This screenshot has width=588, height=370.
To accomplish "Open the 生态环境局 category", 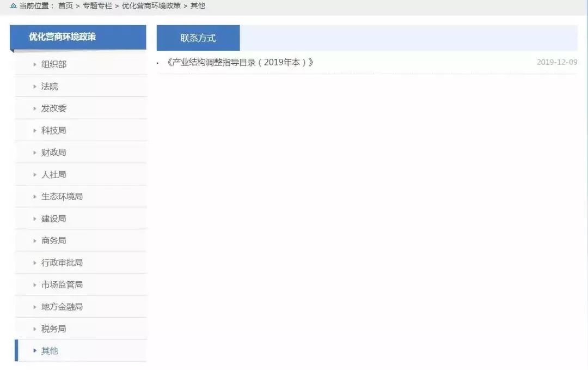I will pyautogui.click(x=62, y=197).
